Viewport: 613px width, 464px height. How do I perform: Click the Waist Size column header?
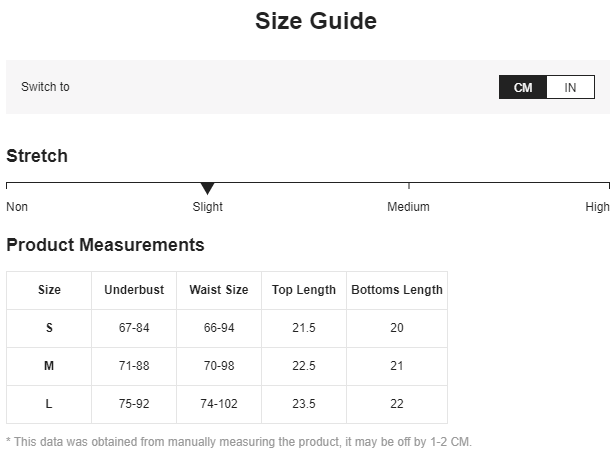click(219, 290)
